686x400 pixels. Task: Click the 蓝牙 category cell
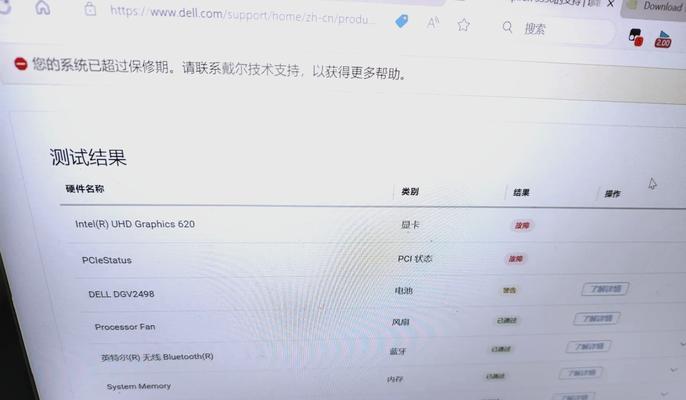[x=398, y=351]
